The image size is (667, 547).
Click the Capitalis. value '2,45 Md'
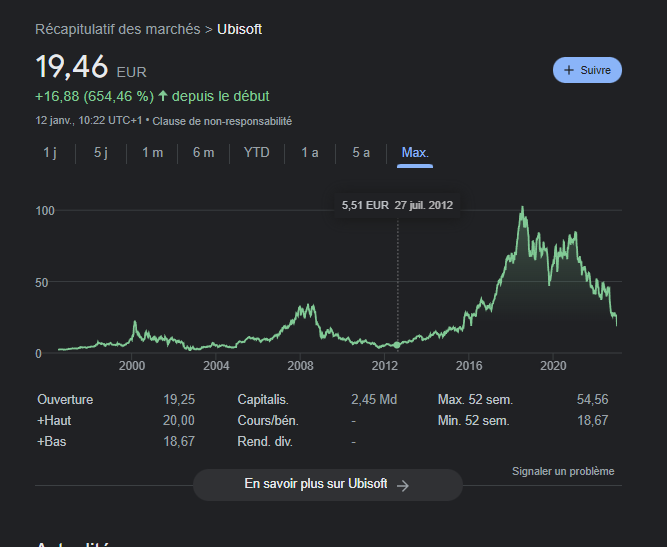coord(374,399)
